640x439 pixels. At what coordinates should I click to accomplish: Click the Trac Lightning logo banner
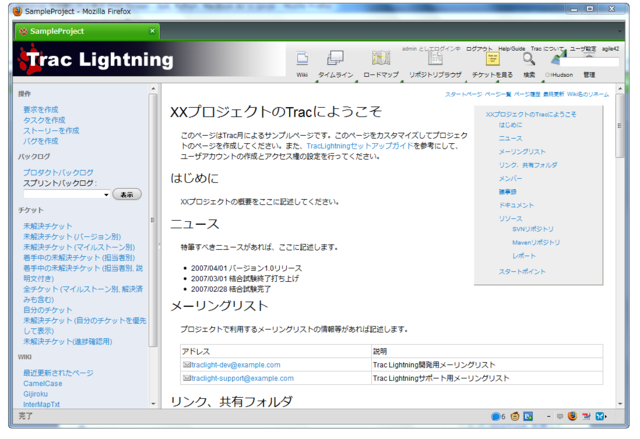tap(149, 59)
